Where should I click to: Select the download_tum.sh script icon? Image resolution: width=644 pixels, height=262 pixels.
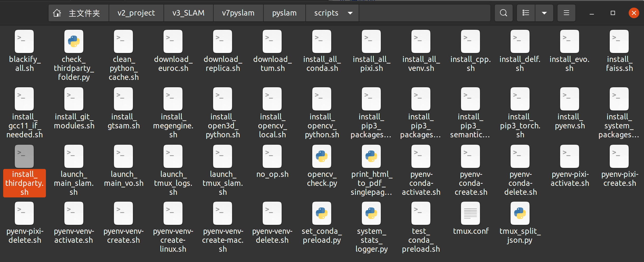click(272, 41)
